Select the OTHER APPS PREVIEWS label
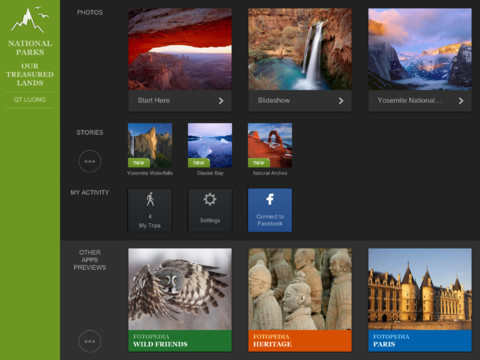The image size is (480, 360). pos(90,260)
